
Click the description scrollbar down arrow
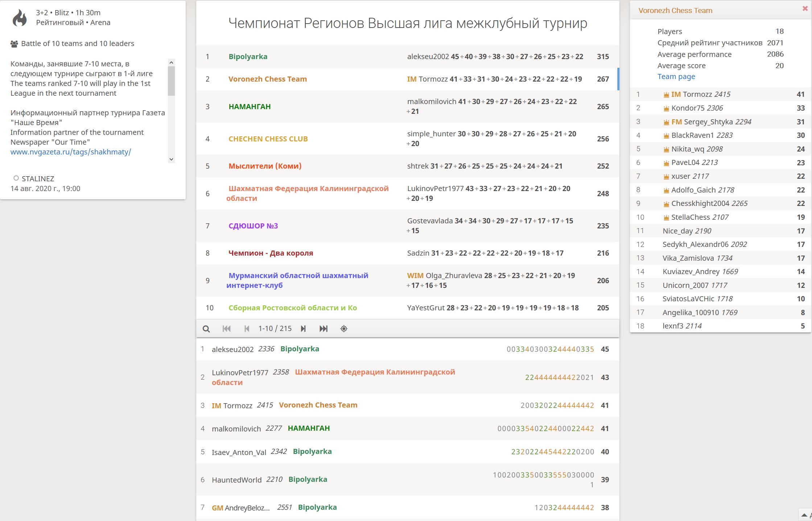[172, 159]
